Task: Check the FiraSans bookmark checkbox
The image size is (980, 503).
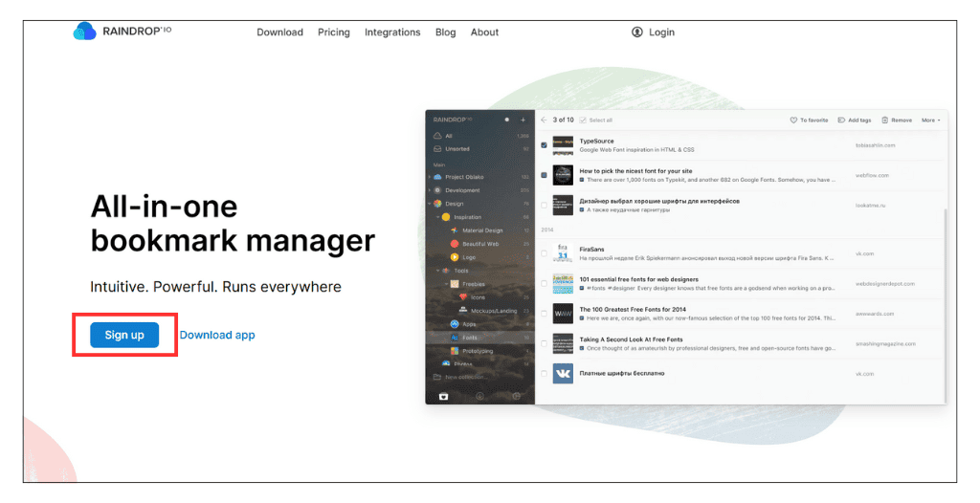Action: click(545, 253)
